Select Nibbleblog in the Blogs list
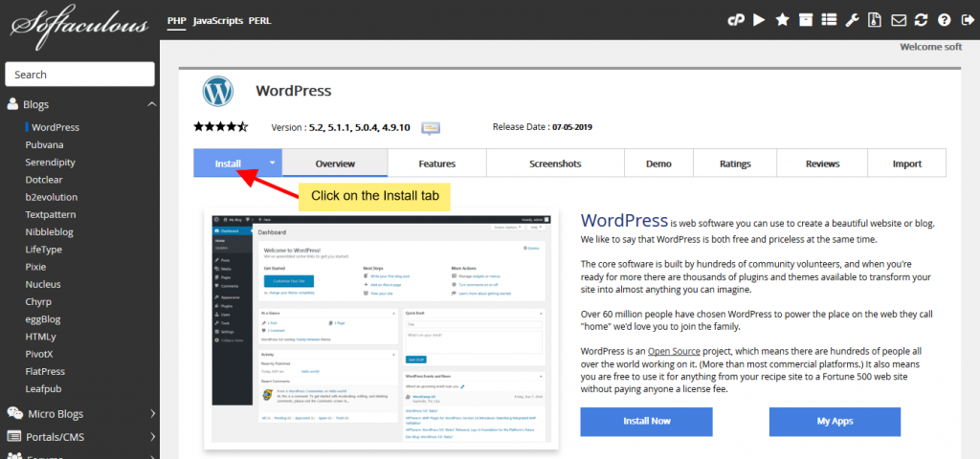980x459 pixels. pyautogui.click(x=50, y=231)
